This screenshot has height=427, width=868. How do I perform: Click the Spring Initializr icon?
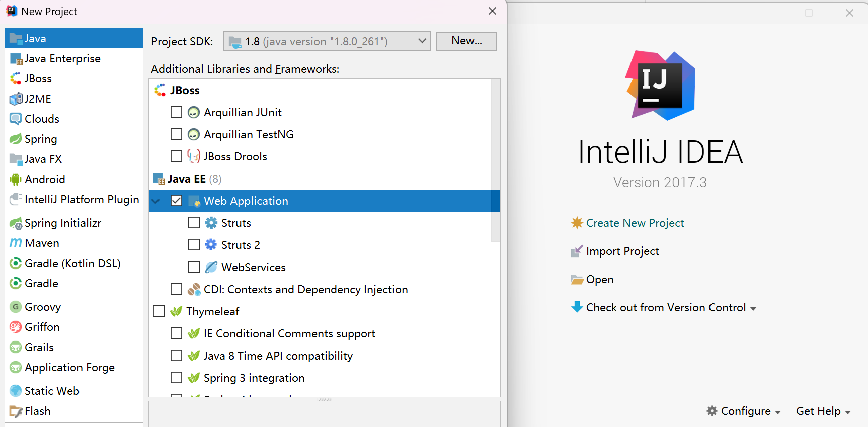click(x=16, y=223)
